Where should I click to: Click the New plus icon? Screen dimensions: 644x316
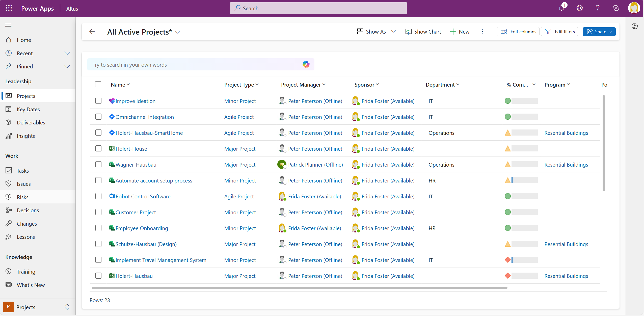pyautogui.click(x=453, y=32)
